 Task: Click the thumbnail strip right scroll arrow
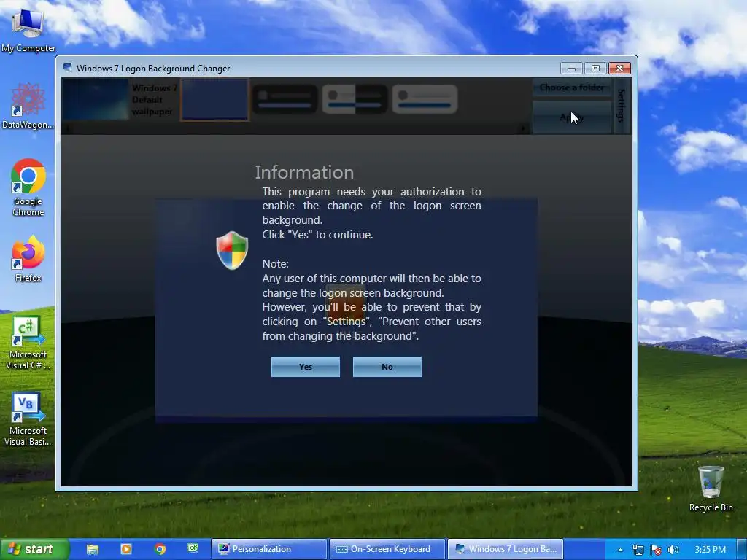tap(524, 128)
